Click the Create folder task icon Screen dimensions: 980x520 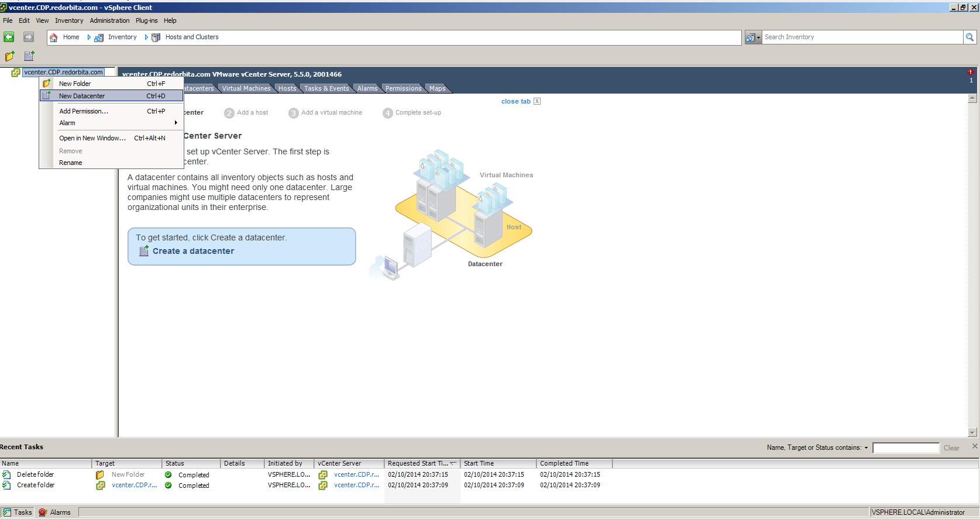coord(6,485)
